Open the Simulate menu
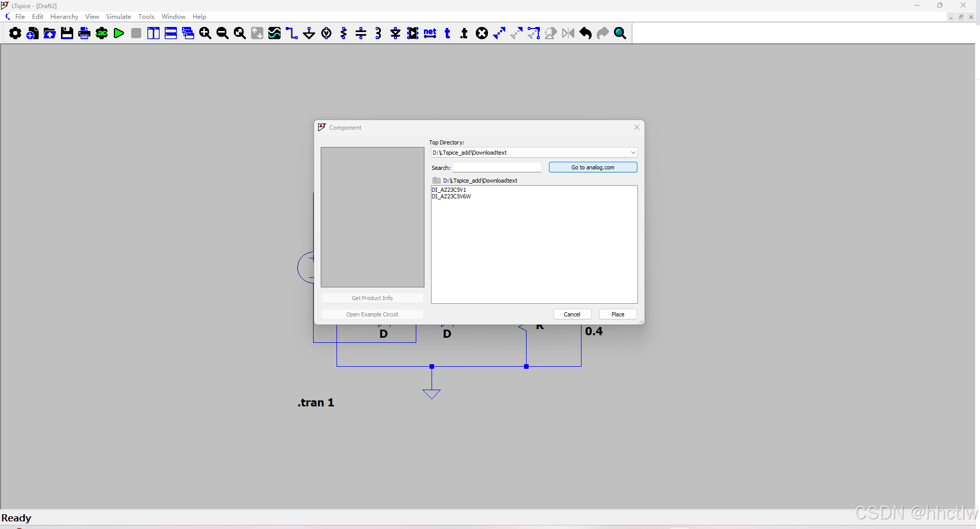 (118, 17)
